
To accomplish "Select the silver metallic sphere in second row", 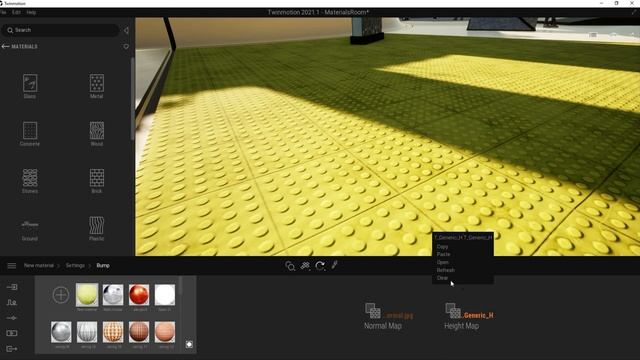I will (x=61, y=332).
